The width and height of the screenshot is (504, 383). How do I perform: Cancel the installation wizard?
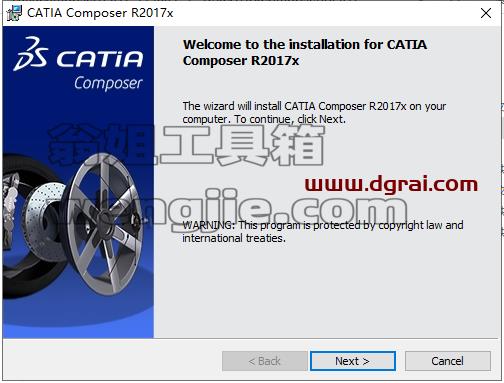448,361
